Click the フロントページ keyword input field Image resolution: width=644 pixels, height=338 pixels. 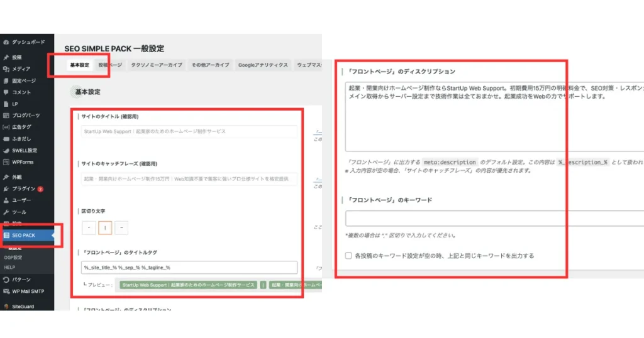494,219
